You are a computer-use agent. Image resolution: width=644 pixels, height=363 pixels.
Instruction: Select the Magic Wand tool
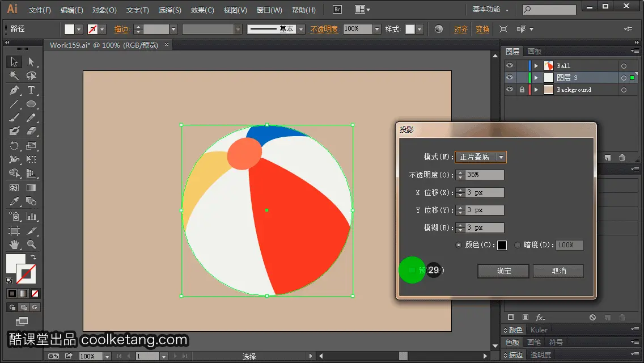(x=14, y=75)
